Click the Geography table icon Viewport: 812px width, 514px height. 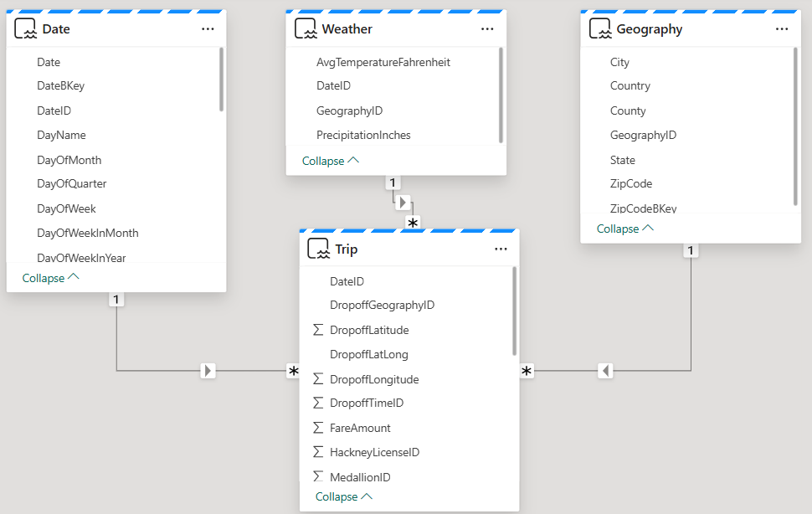[600, 28]
